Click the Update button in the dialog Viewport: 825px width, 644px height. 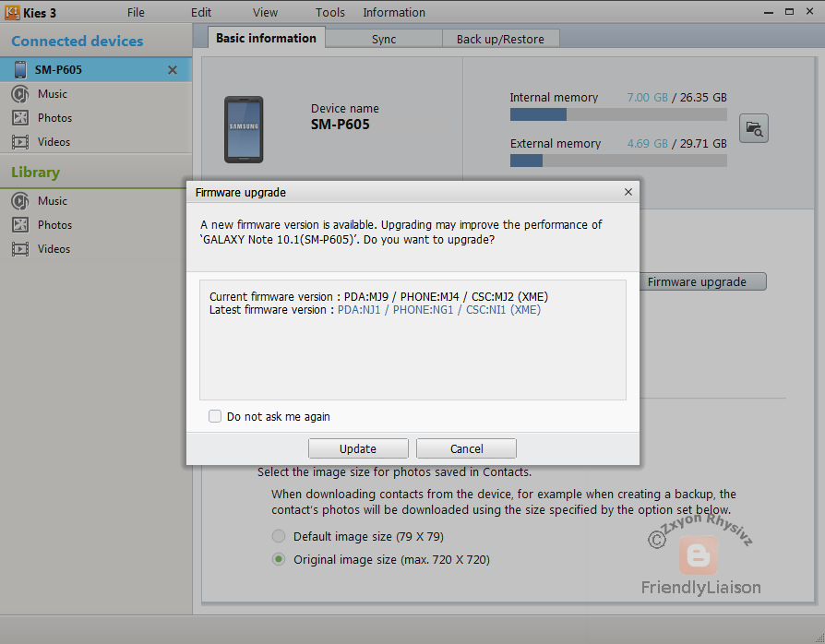click(x=358, y=447)
